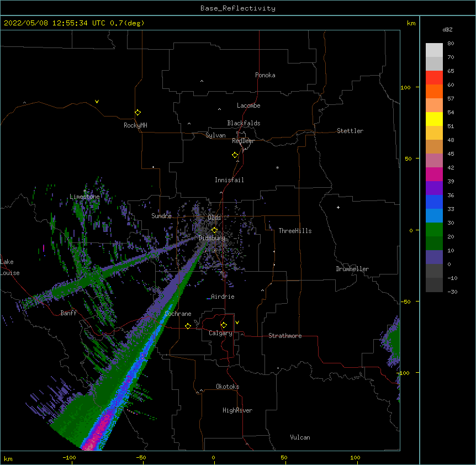The image size is (476, 465).
Task: Click the Base_Reflectivity title text
Action: pos(238,8)
